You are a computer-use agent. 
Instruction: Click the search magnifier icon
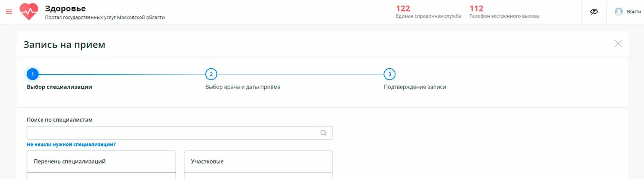(x=323, y=133)
